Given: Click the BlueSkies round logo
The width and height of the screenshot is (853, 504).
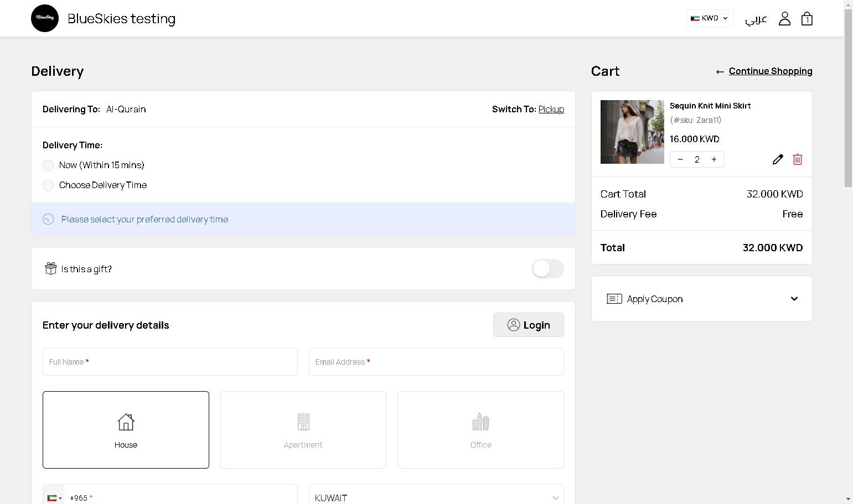Looking at the screenshot, I should pos(45,18).
